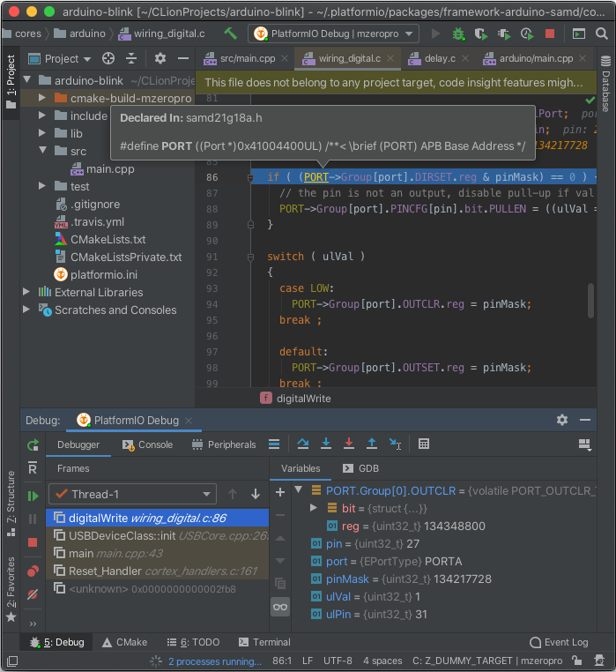Open the Database side panel
This screenshot has height=672, width=616.
coord(605,84)
